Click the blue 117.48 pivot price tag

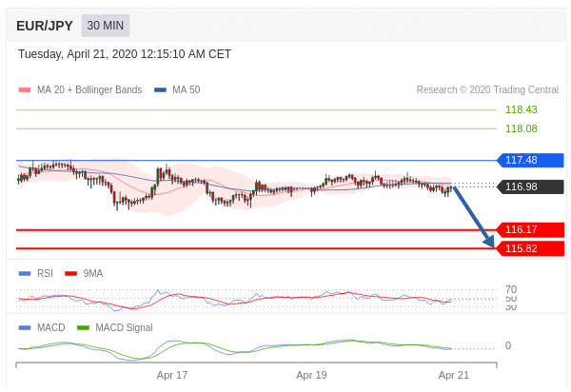point(531,160)
